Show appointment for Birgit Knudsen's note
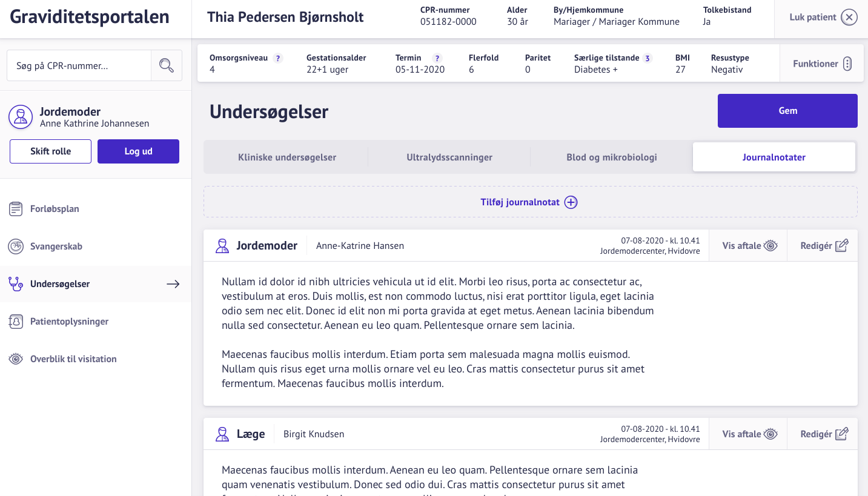 [749, 434]
